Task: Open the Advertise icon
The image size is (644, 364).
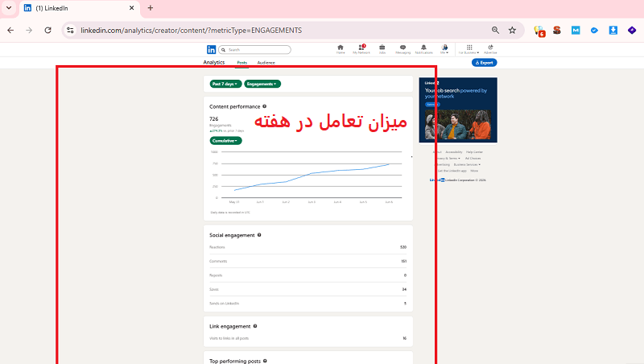Action: pos(490,49)
